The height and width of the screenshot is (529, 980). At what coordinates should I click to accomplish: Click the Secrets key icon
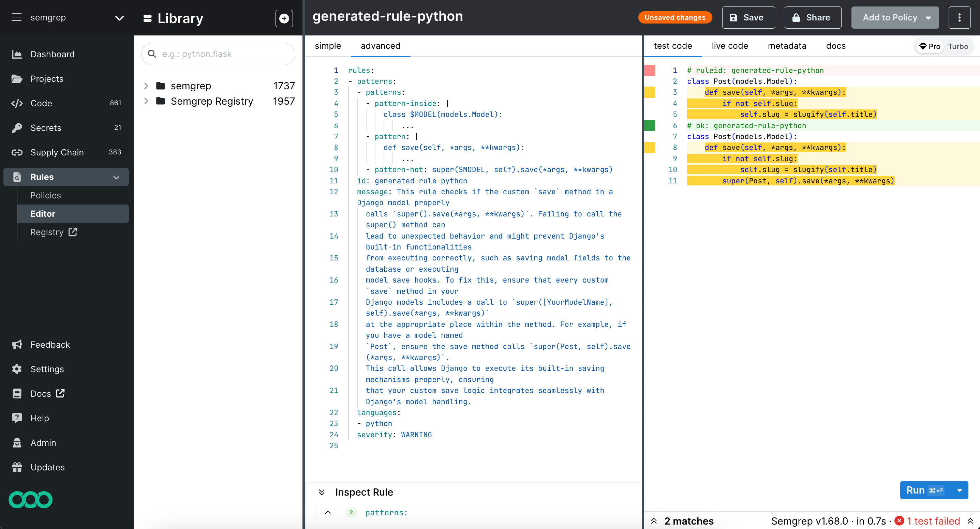click(x=17, y=128)
